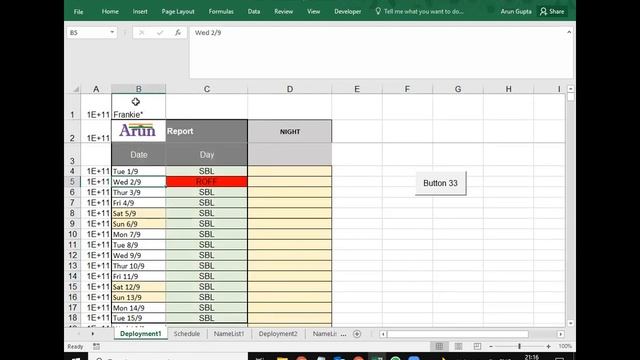Screen dimensions: 640x360
Task: Click the Tell me what you want search box
Action: (420, 11)
